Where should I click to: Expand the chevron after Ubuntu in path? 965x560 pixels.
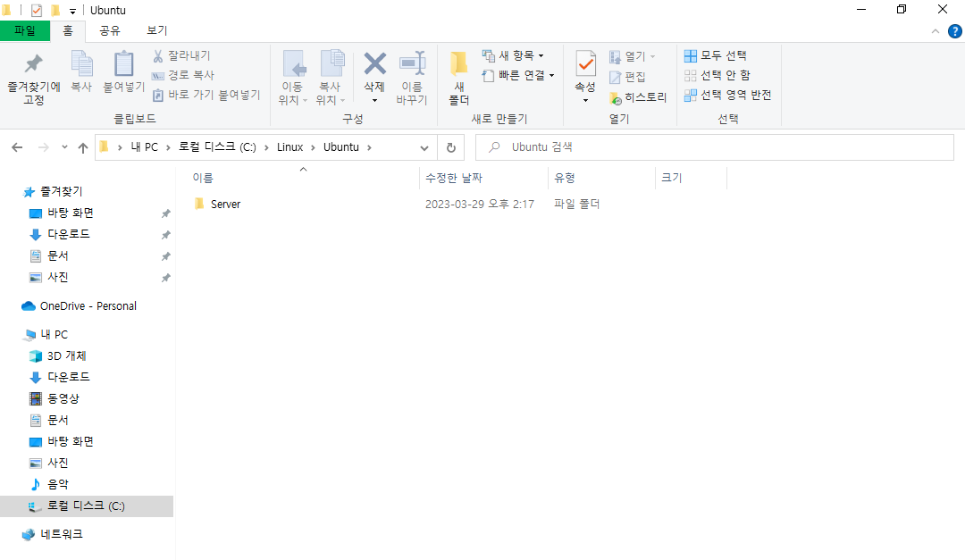(369, 147)
